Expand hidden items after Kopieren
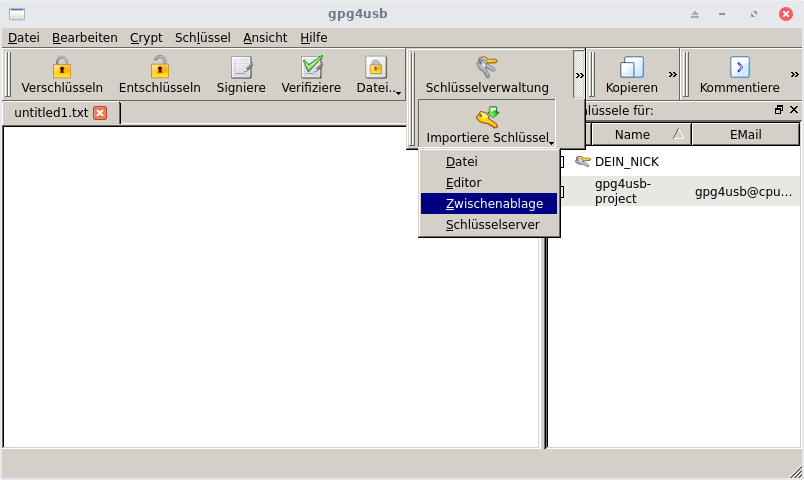The height and width of the screenshot is (480, 804). tap(673, 75)
